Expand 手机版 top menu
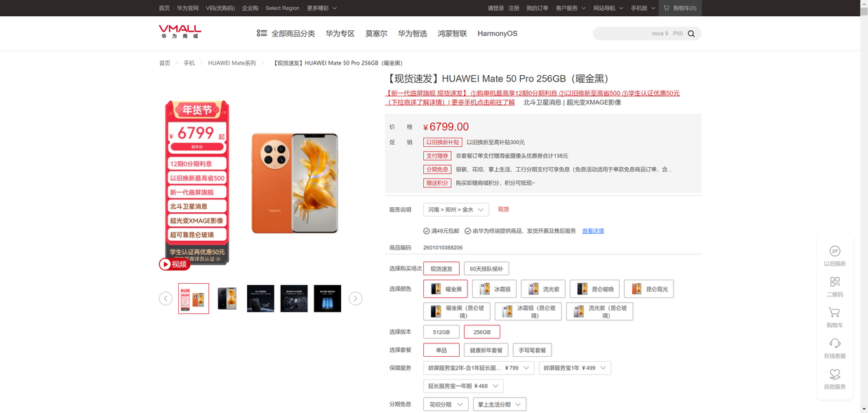The height and width of the screenshot is (413, 868). pyautogui.click(x=643, y=8)
